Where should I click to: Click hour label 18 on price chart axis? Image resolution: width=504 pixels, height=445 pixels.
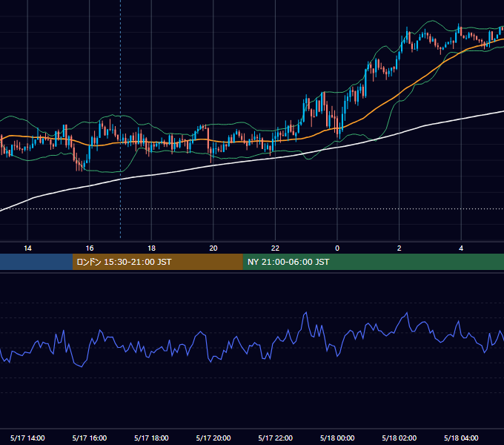coord(151,248)
